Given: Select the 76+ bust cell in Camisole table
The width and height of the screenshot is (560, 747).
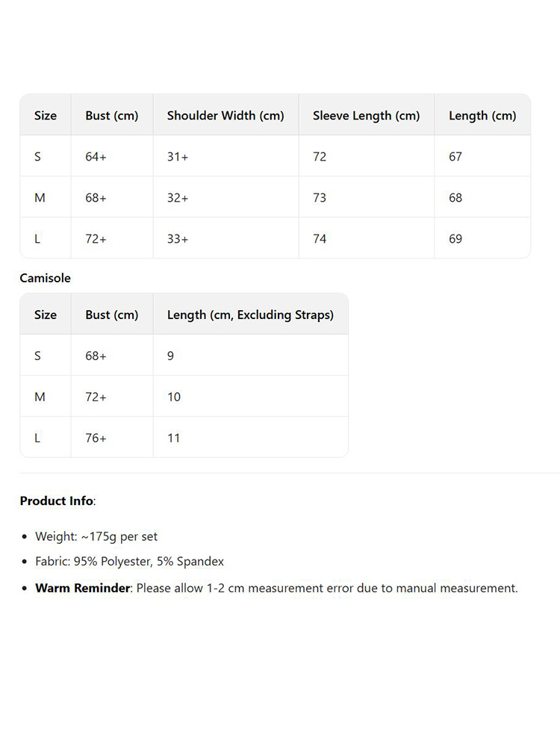Looking at the screenshot, I should 96,438.
